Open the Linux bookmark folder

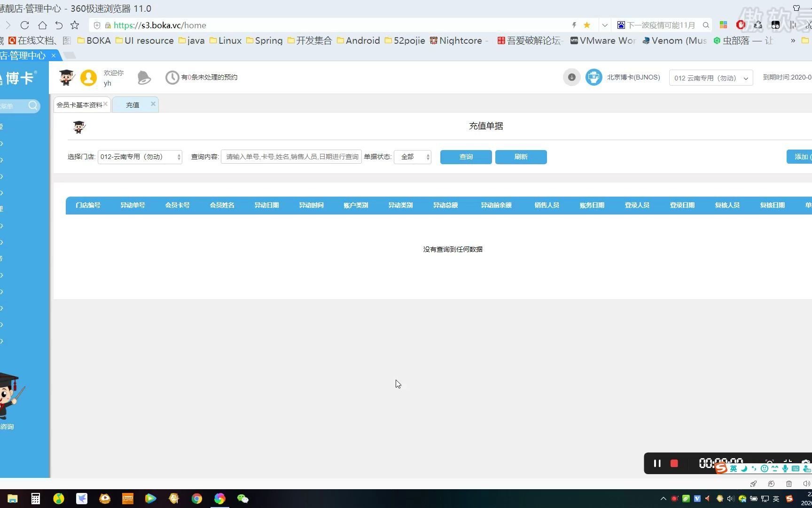[226, 41]
